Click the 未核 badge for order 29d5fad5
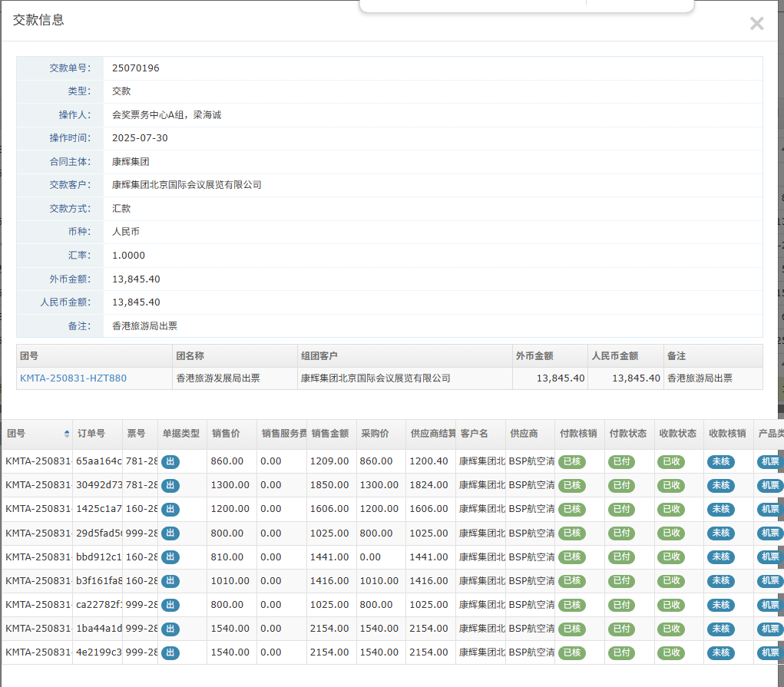The height and width of the screenshot is (687, 784). (x=720, y=533)
